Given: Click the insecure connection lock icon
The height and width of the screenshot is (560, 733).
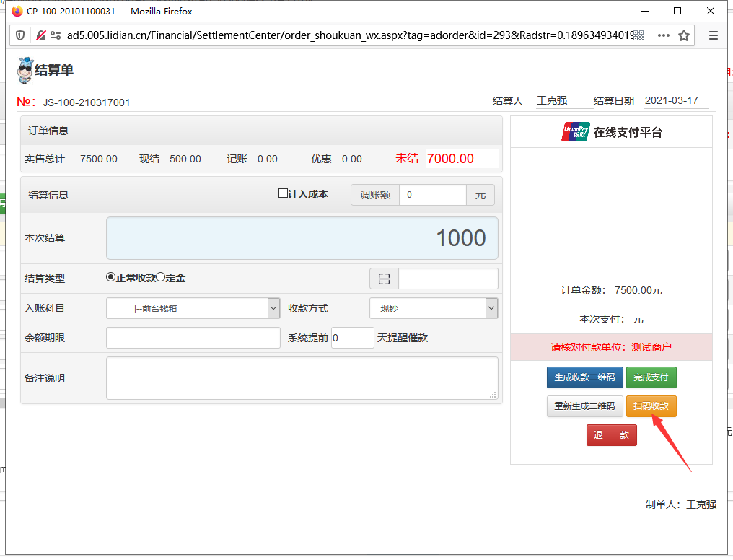Looking at the screenshot, I should pos(40,35).
